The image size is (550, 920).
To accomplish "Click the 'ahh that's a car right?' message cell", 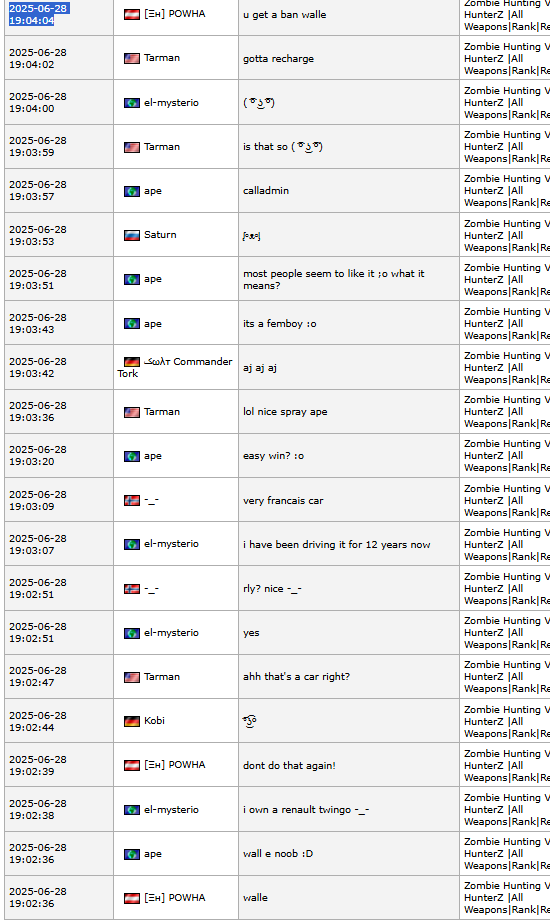I will pyautogui.click(x=349, y=677).
